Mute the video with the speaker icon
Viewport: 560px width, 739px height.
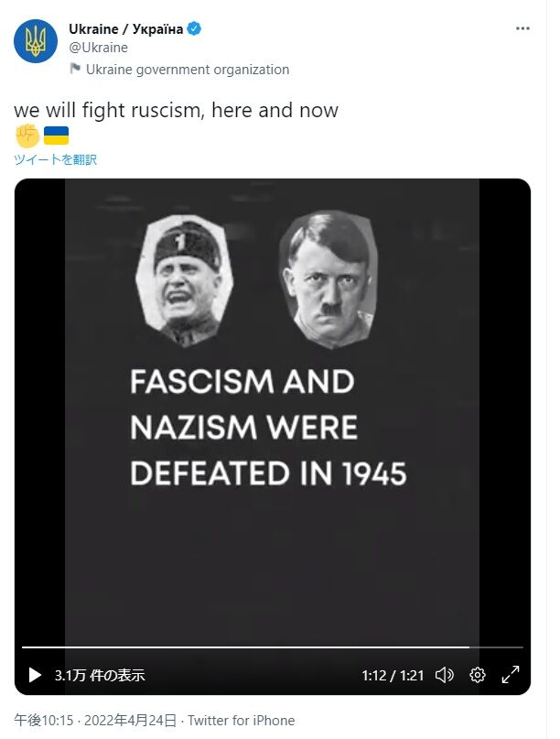pyautogui.click(x=444, y=675)
